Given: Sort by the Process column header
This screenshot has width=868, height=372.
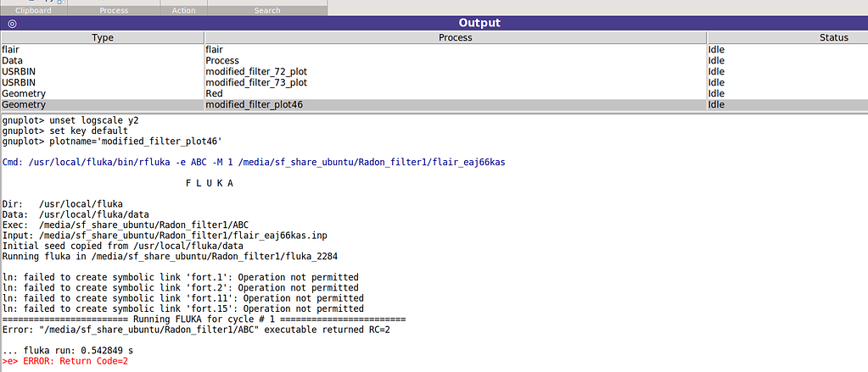Looking at the screenshot, I should 455,38.
